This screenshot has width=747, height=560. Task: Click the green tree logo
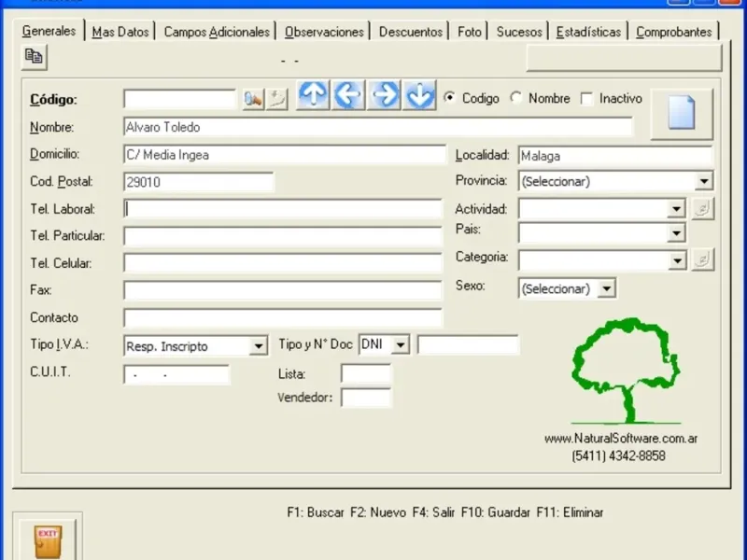click(x=626, y=371)
